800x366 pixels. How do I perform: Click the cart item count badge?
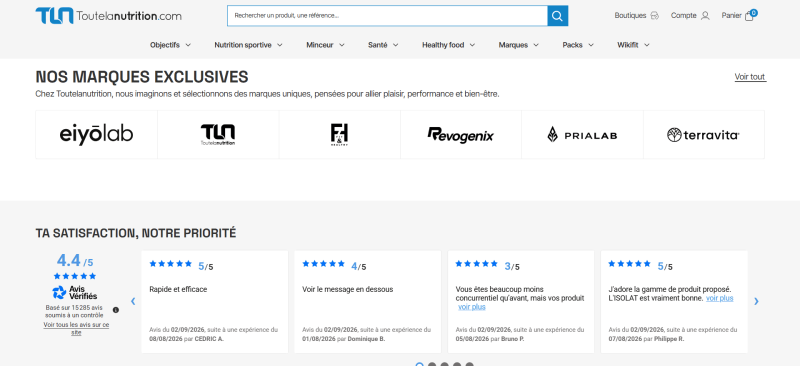pos(754,12)
